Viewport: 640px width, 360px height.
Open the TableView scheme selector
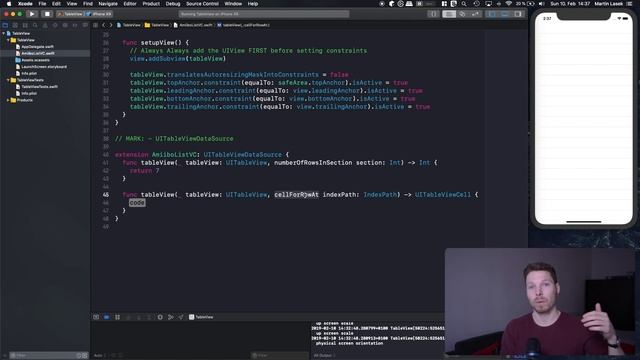pyautogui.click(x=70, y=14)
